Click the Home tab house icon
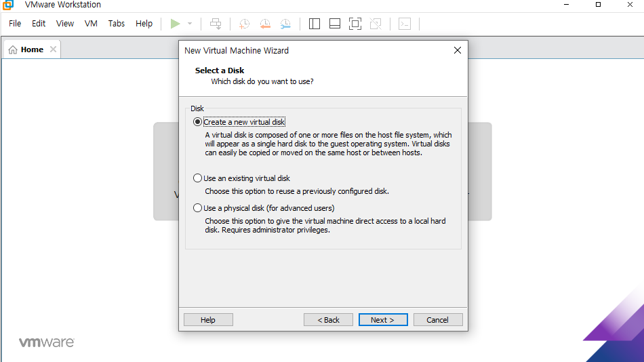This screenshot has height=362, width=644. point(13,49)
